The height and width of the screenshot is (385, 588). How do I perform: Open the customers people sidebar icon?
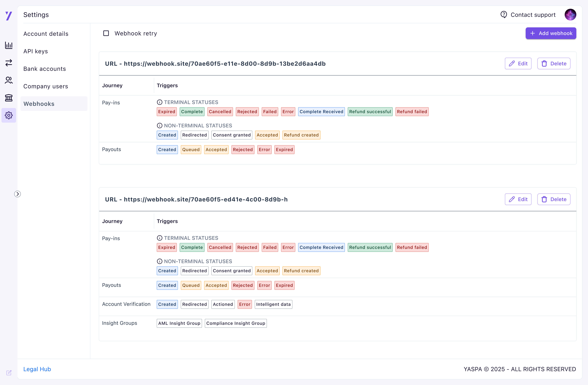pyautogui.click(x=9, y=80)
